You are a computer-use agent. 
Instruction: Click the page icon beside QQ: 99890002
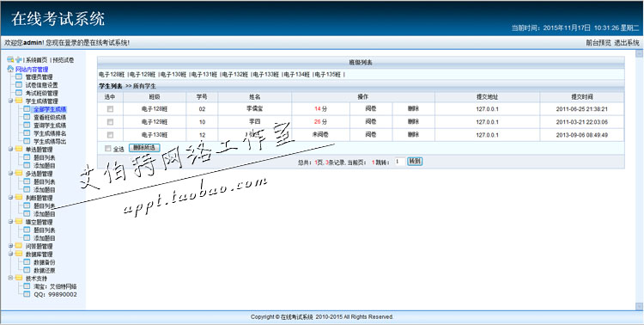pyautogui.click(x=27, y=295)
